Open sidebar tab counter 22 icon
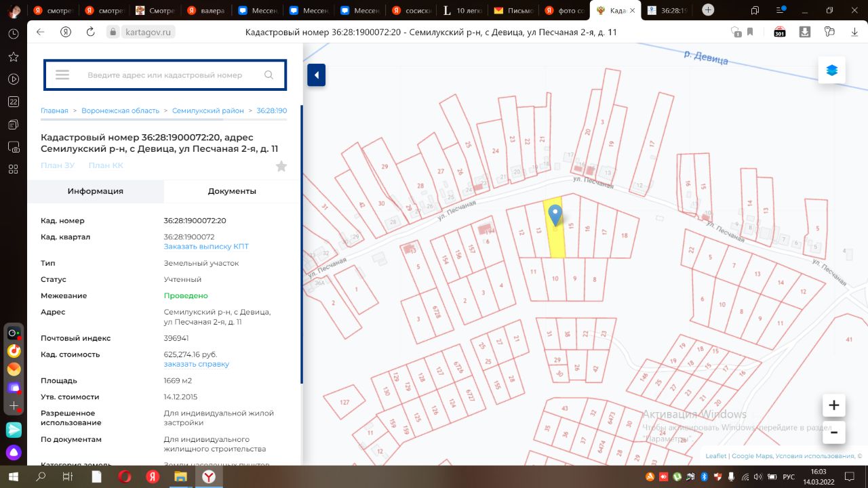 pyautogui.click(x=14, y=102)
